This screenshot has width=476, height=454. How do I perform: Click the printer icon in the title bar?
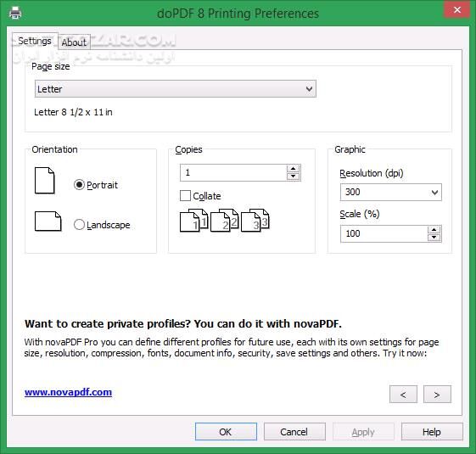[x=15, y=13]
